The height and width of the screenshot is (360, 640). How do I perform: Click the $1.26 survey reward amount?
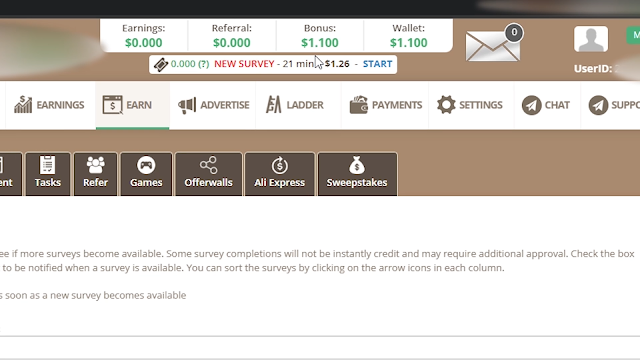click(x=337, y=64)
